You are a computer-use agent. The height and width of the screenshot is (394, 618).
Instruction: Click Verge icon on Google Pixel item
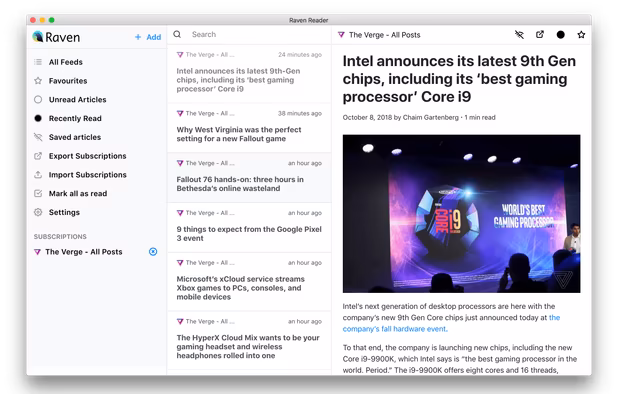point(180,213)
